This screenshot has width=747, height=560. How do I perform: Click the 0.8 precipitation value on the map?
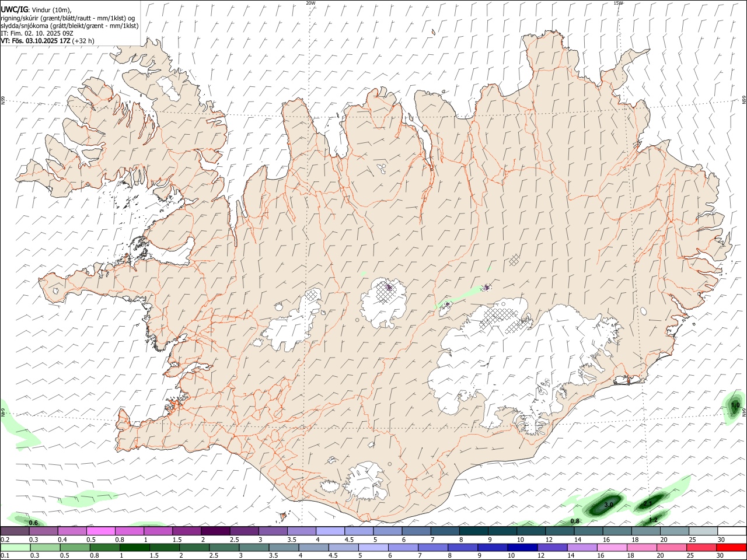(x=575, y=521)
